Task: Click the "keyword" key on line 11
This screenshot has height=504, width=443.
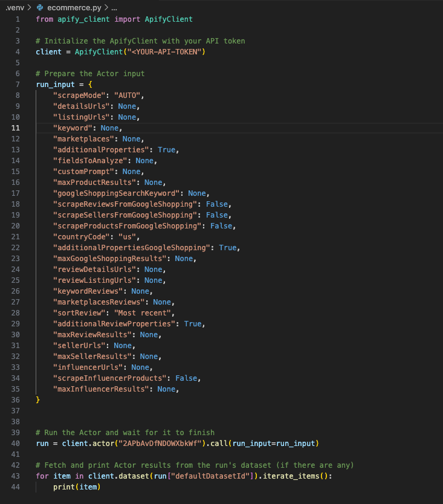Action: point(73,128)
